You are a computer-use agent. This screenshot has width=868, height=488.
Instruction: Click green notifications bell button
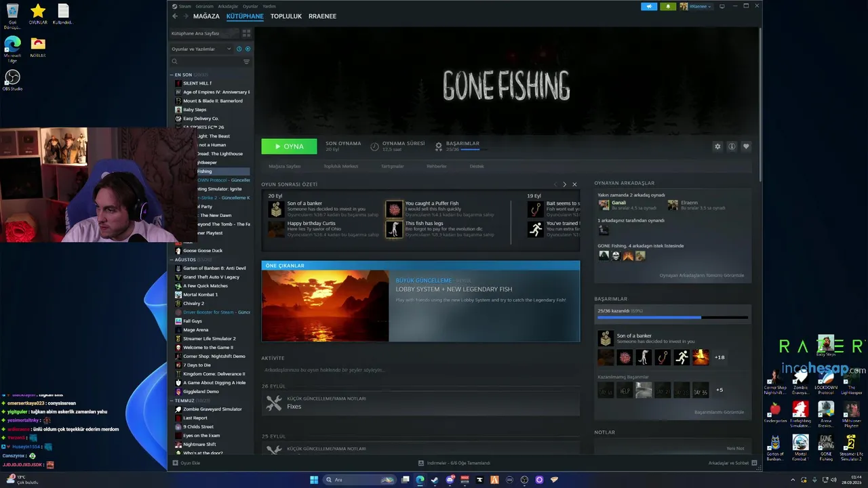tap(668, 6)
